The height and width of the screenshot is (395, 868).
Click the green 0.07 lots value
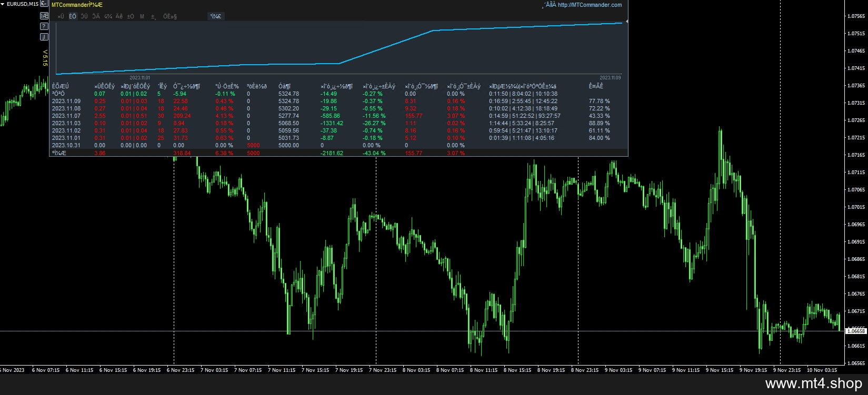(99, 94)
